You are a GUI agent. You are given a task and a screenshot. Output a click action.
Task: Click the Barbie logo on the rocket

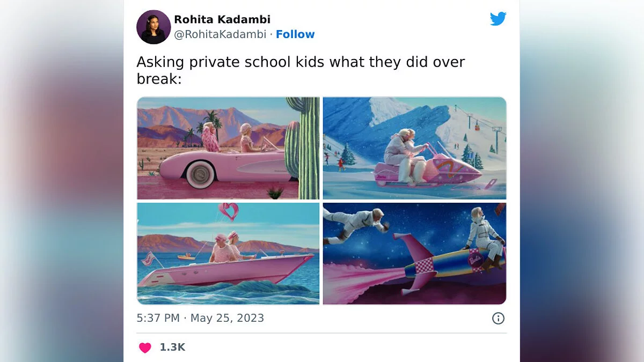click(475, 260)
